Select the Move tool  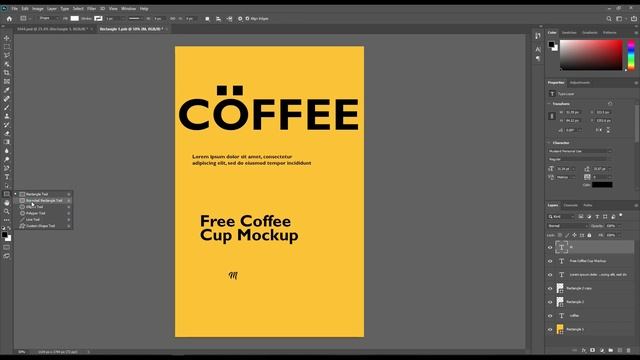(7, 38)
